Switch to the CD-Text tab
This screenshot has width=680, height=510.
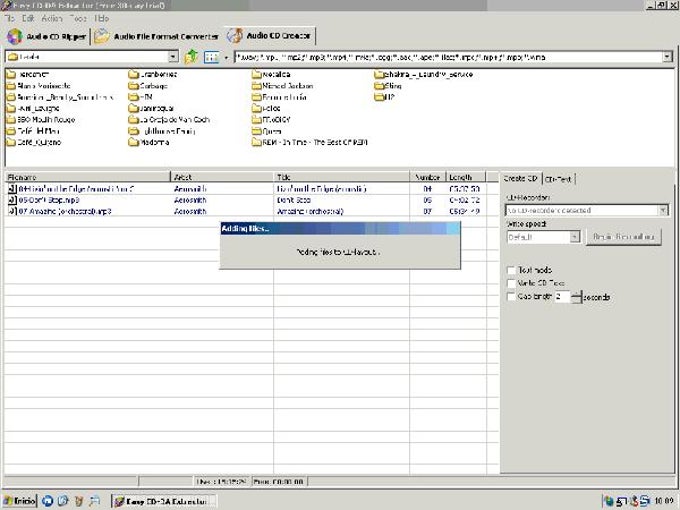pyautogui.click(x=558, y=179)
